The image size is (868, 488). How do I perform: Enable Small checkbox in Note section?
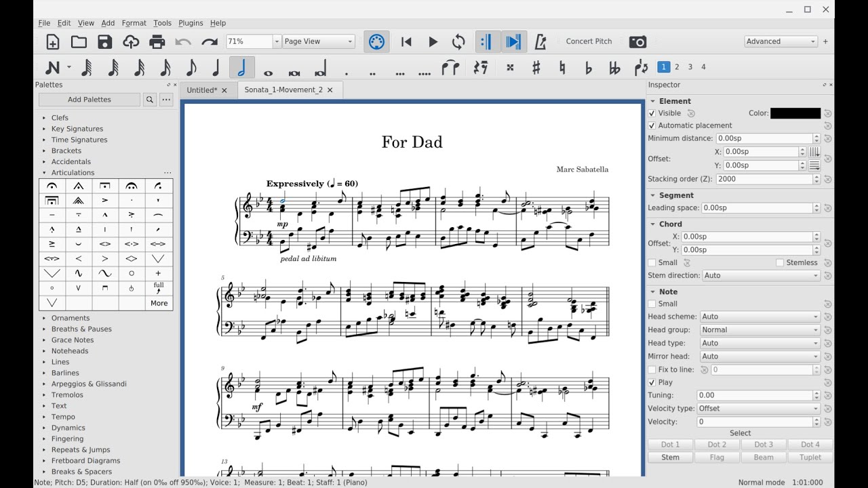[652, 304]
